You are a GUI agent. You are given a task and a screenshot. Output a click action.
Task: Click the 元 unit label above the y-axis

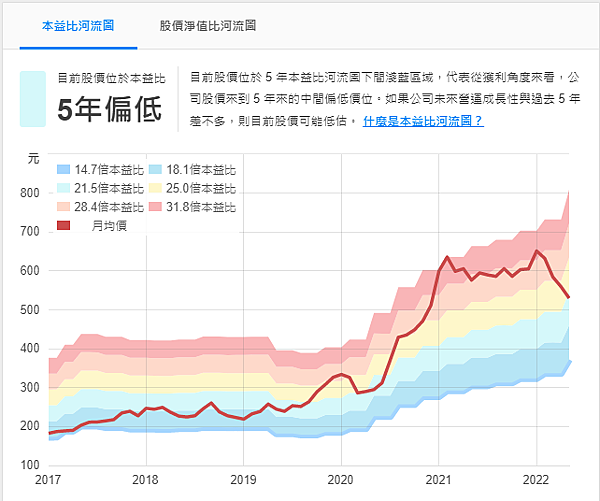pyautogui.click(x=33, y=159)
